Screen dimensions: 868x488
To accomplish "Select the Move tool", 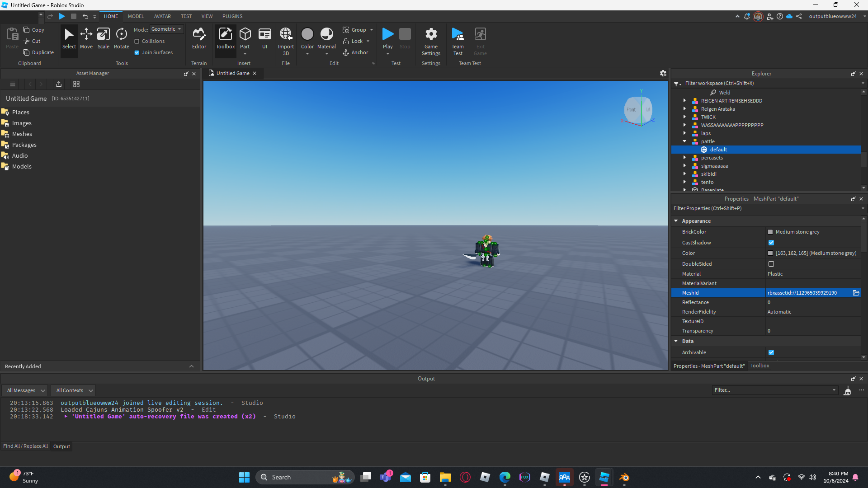I will coord(86,38).
